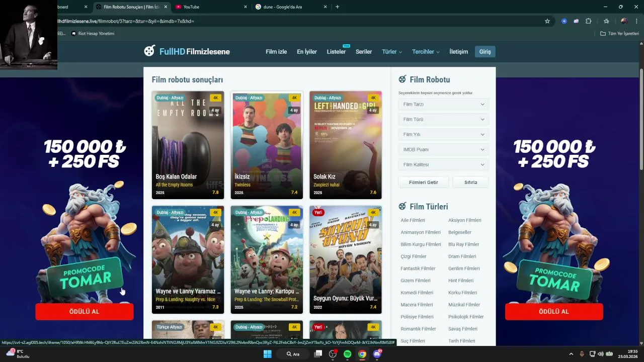Open Windows Start menu

click(268, 354)
